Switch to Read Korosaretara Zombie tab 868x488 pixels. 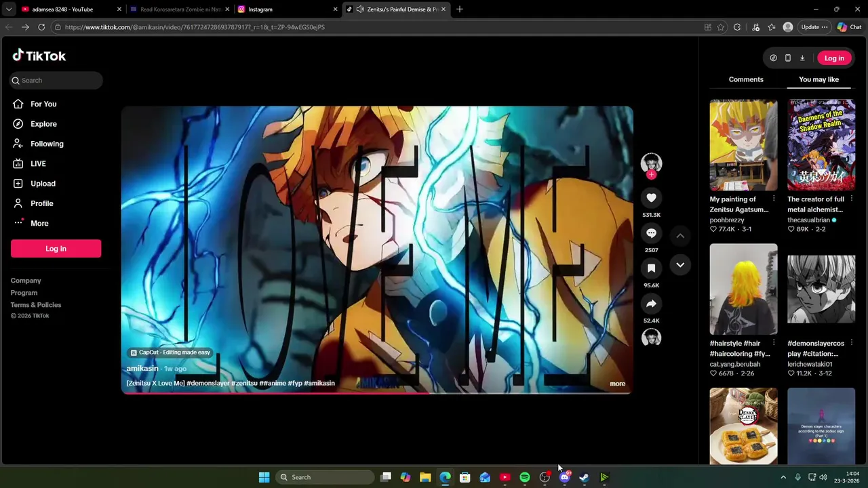tap(180, 9)
